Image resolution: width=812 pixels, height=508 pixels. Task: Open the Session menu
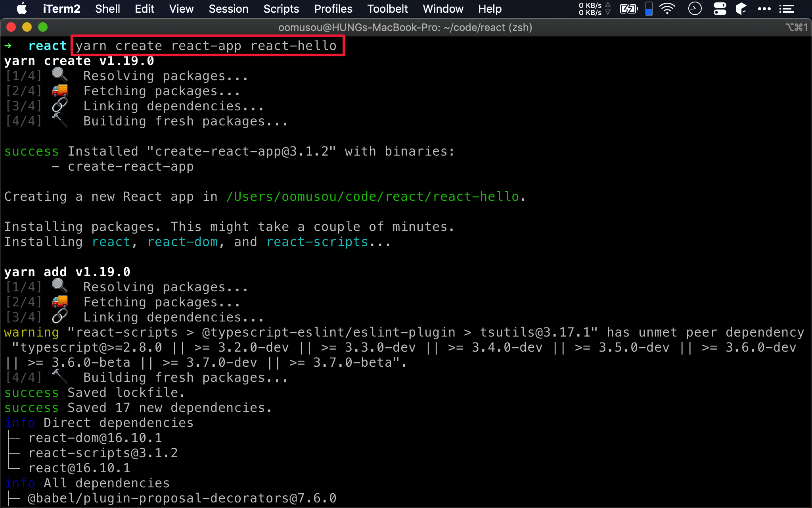pos(229,9)
